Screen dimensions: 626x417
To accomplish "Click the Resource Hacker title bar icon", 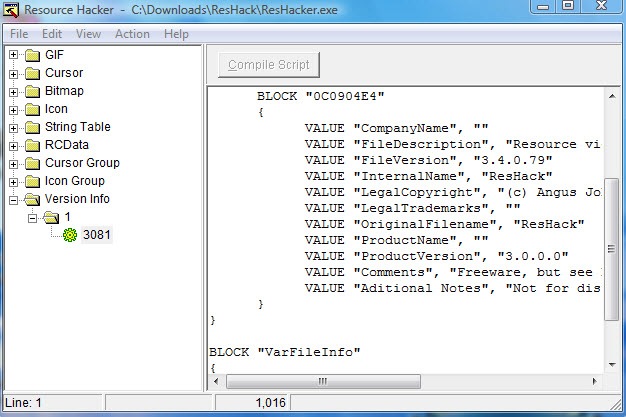I will point(11,10).
